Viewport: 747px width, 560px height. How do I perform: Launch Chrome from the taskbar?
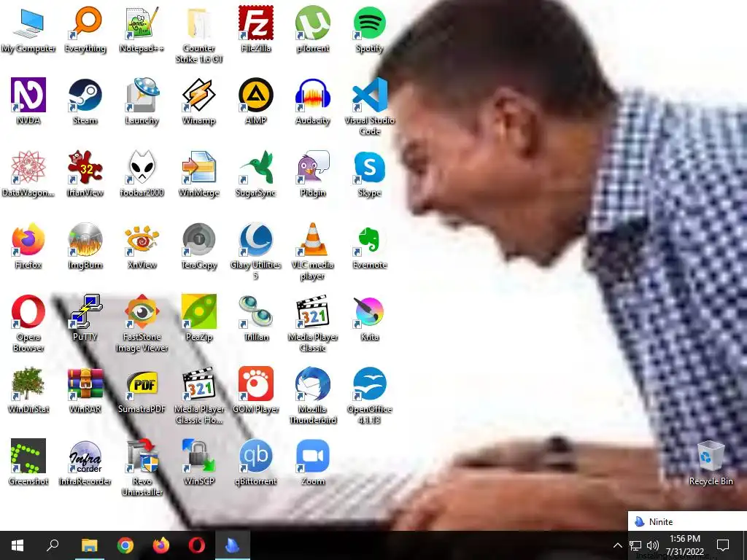point(125,545)
